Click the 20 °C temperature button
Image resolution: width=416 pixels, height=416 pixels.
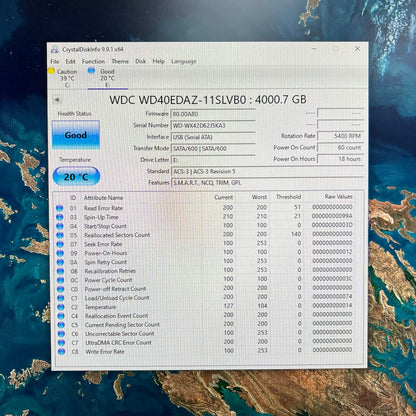pyautogui.click(x=76, y=176)
